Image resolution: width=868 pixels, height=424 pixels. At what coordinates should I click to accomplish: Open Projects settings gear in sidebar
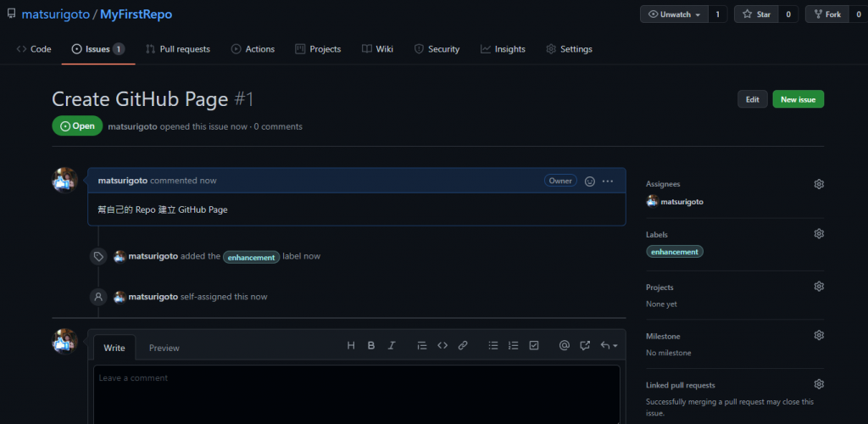point(819,286)
